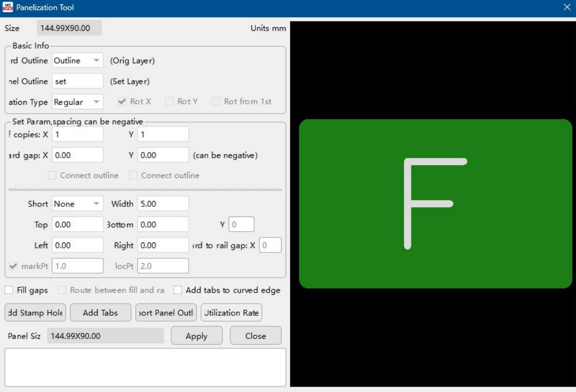The height and width of the screenshot is (392, 576).
Task: Click the copies X input field
Action: coord(77,134)
